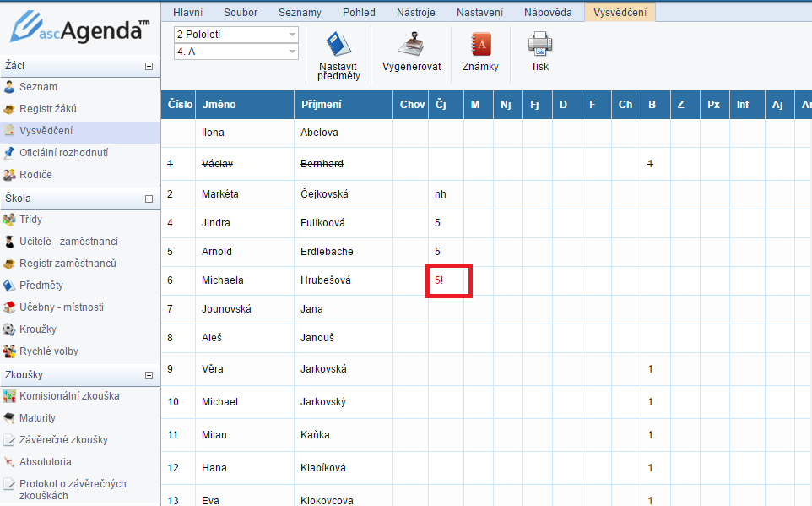812x506 pixels.
Task: Click Třídy group icon
Action: pyautogui.click(x=8, y=220)
